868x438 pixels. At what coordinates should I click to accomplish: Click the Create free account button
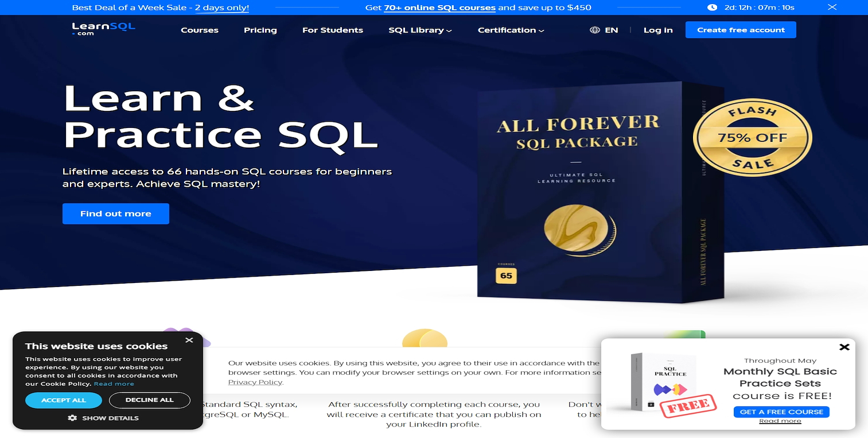point(741,30)
